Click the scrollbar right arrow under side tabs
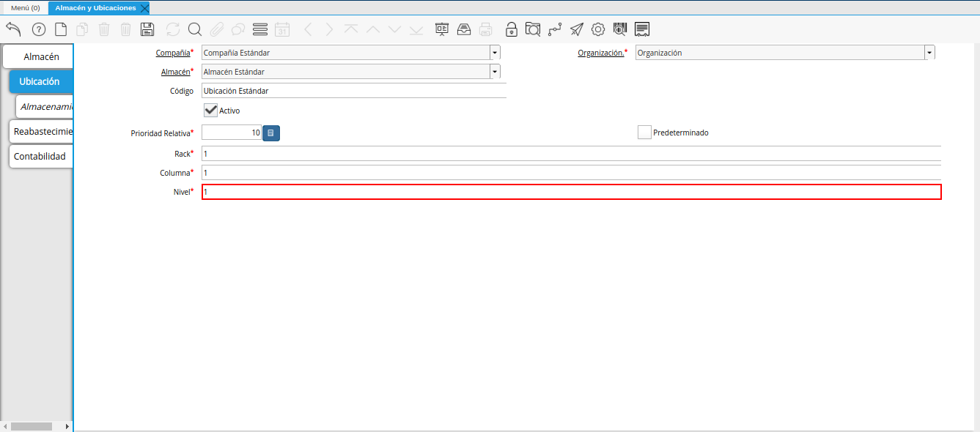 click(68, 426)
